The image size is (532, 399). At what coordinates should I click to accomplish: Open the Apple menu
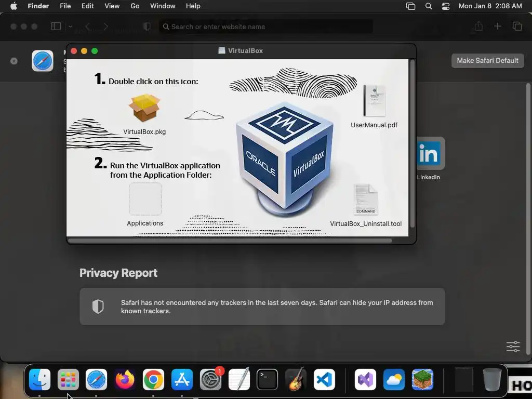click(x=14, y=6)
